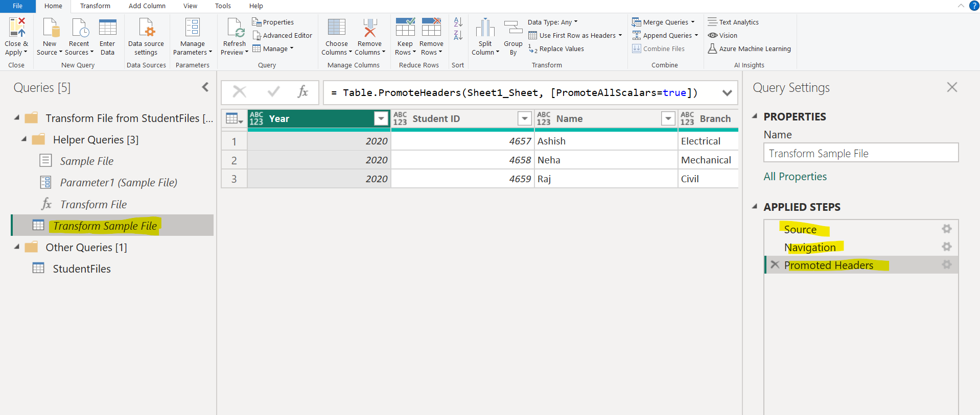Open the Year column filter dropdown

pos(381,118)
